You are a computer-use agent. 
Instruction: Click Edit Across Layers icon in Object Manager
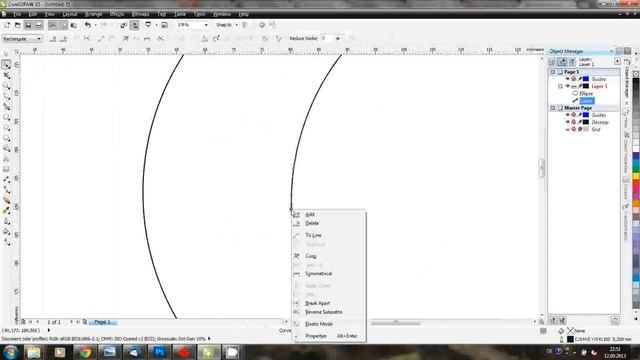pos(562,62)
